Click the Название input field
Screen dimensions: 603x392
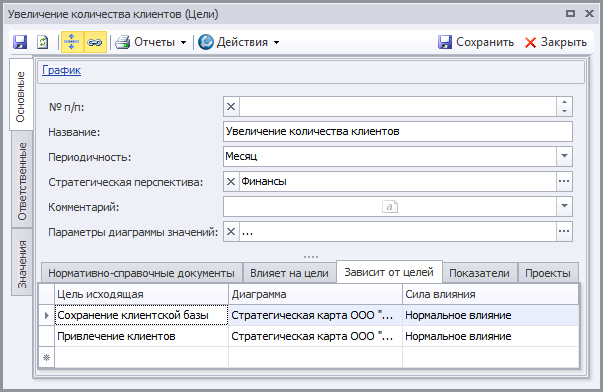[398, 132]
